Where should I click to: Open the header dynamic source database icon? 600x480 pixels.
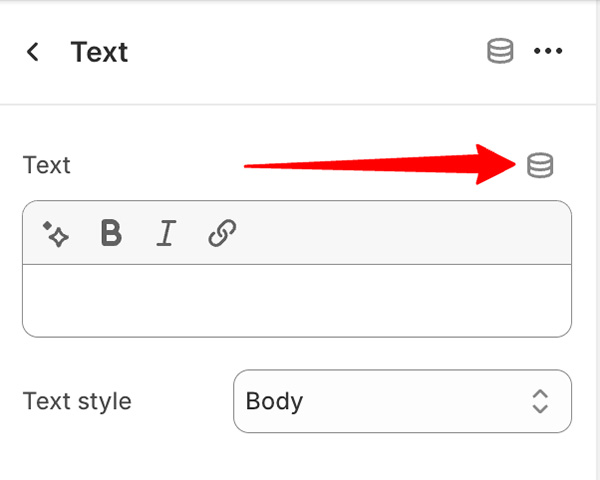click(500, 51)
